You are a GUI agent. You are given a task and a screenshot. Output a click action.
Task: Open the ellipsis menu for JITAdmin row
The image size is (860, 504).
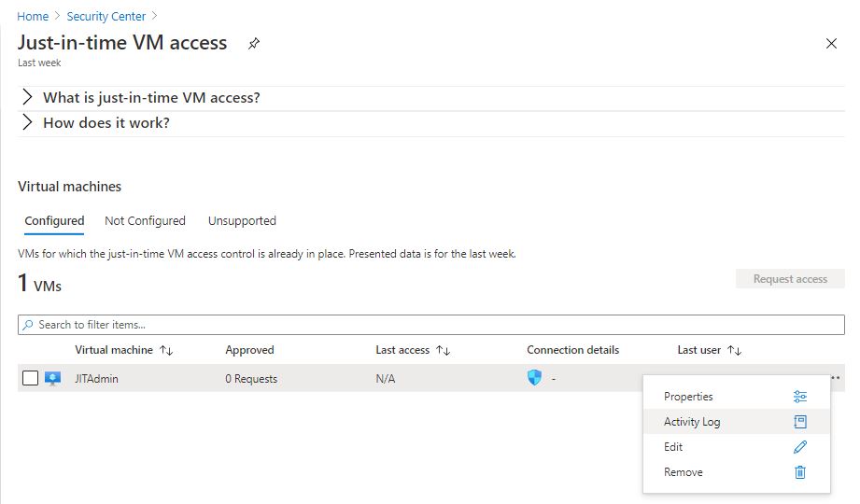pyautogui.click(x=835, y=378)
